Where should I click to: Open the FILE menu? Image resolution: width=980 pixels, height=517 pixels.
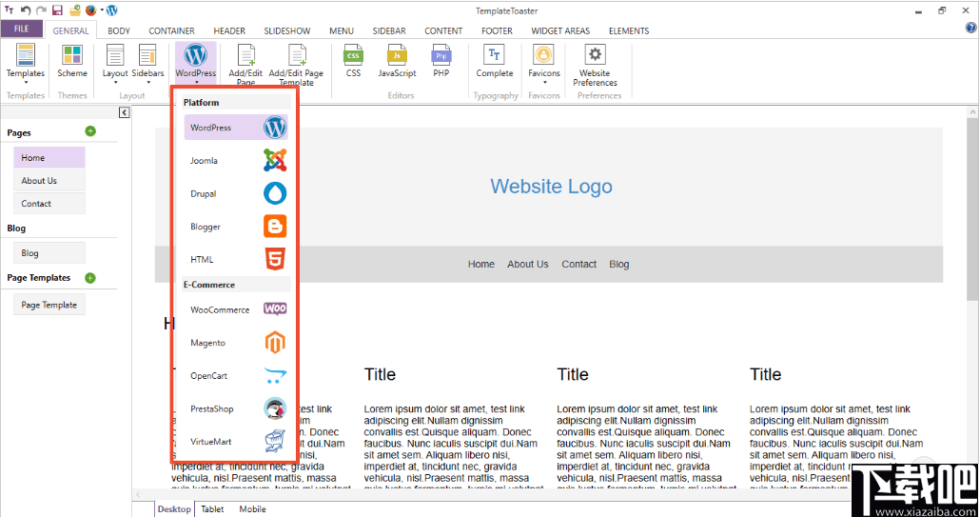[x=22, y=29]
